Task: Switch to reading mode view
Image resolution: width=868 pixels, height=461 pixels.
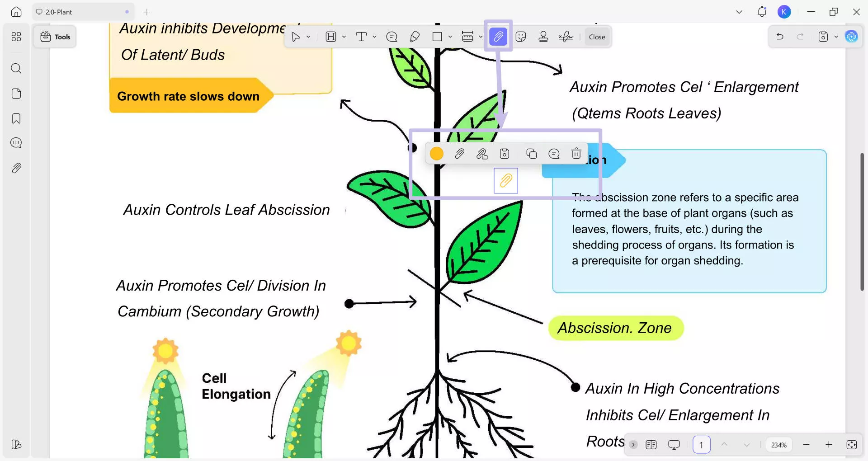Action: click(651, 445)
